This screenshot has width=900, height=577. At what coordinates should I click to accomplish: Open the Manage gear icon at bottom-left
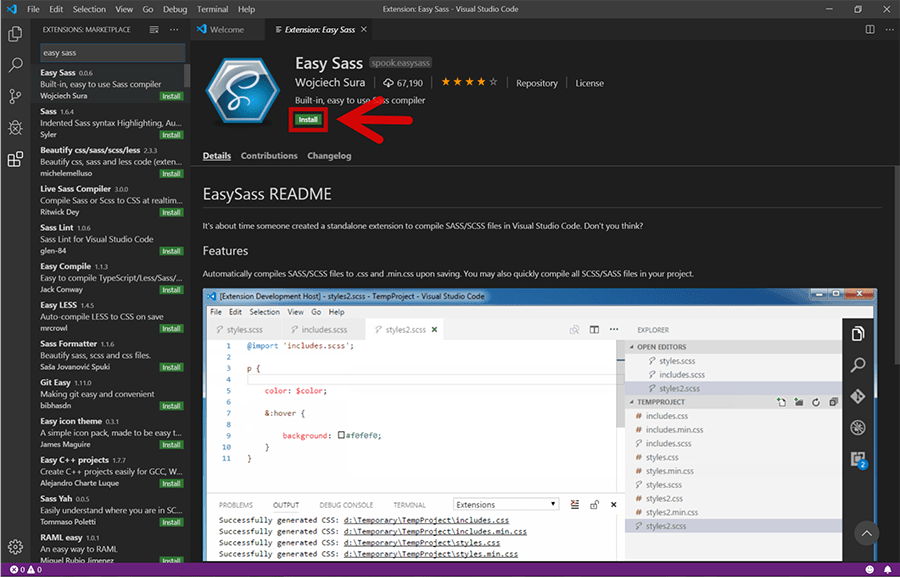pos(15,547)
